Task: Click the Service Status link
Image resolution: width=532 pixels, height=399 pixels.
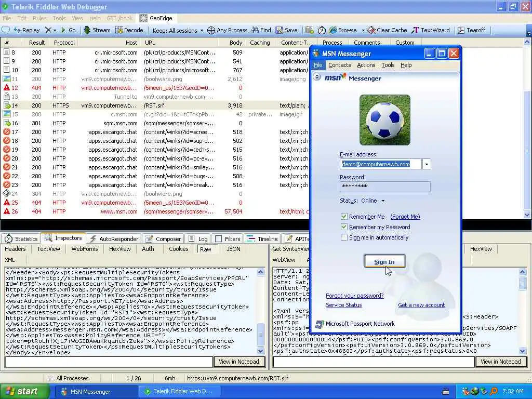Action: click(x=344, y=305)
